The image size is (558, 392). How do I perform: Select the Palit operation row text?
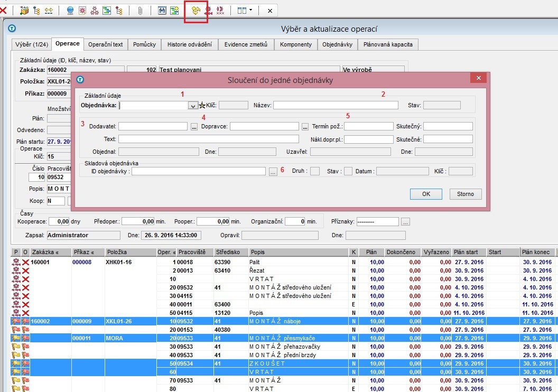click(255, 262)
